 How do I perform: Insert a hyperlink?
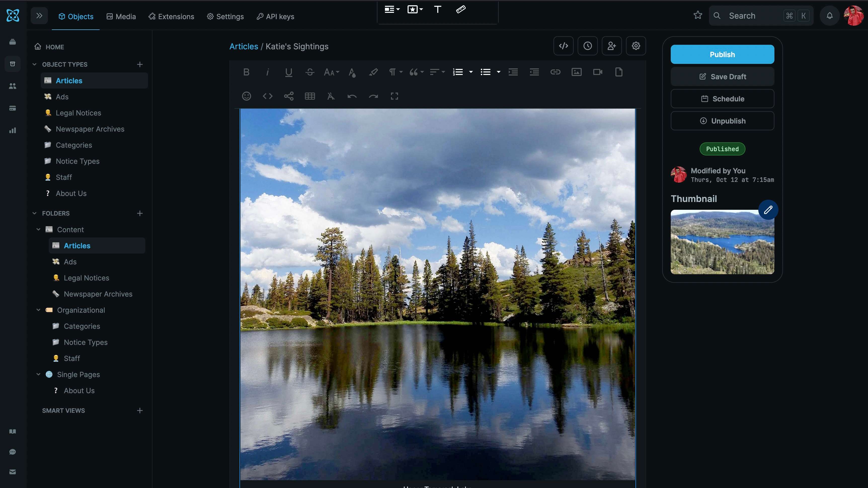[555, 72]
